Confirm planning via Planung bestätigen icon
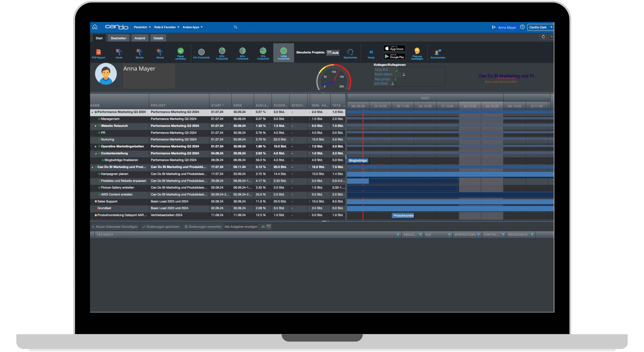 [417, 53]
